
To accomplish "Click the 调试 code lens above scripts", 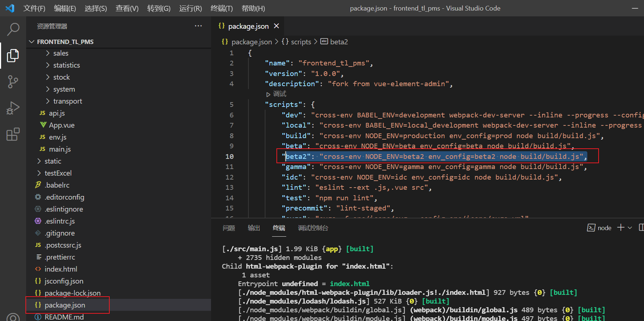I will pyautogui.click(x=279, y=94).
